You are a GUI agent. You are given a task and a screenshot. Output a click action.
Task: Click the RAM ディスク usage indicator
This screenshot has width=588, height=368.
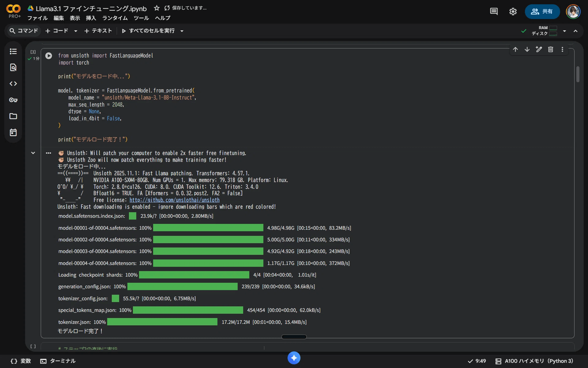[x=544, y=31]
